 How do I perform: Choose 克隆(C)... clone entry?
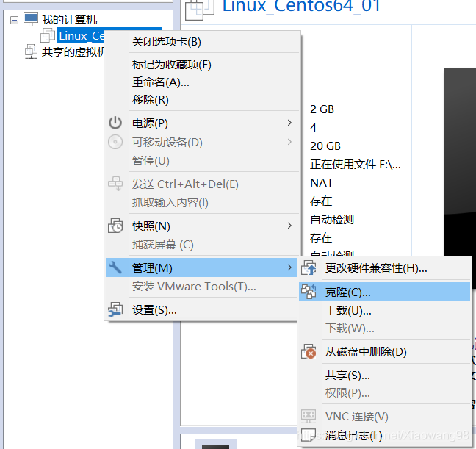[x=384, y=292]
